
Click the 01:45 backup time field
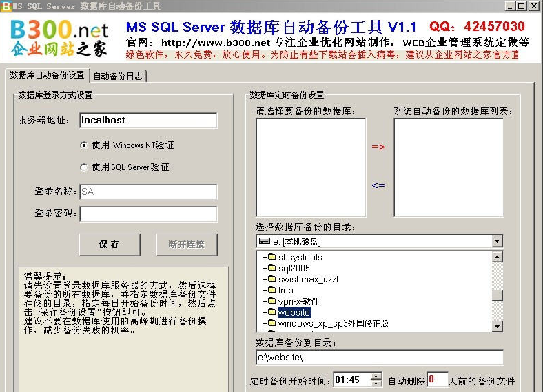click(352, 380)
